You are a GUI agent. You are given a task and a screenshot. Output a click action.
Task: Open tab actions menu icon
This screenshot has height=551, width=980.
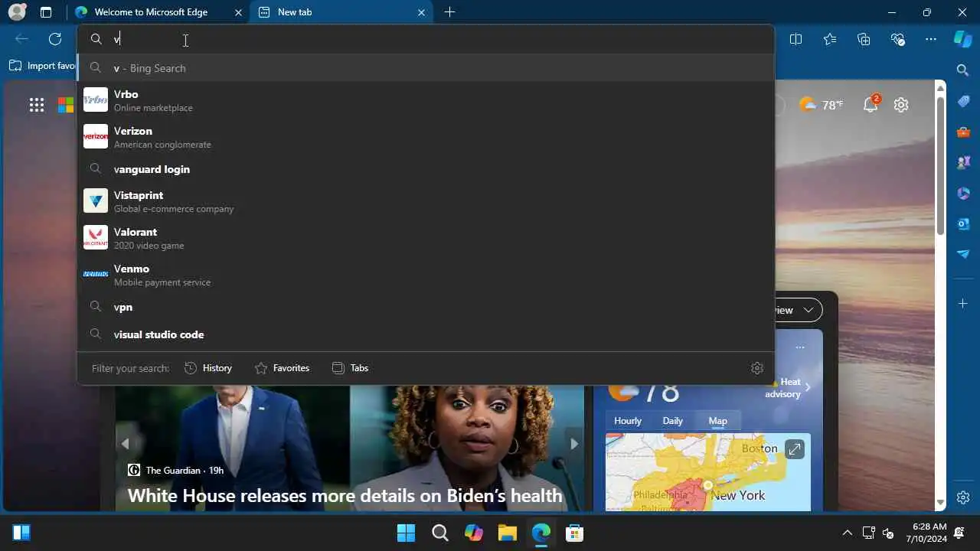[46, 12]
